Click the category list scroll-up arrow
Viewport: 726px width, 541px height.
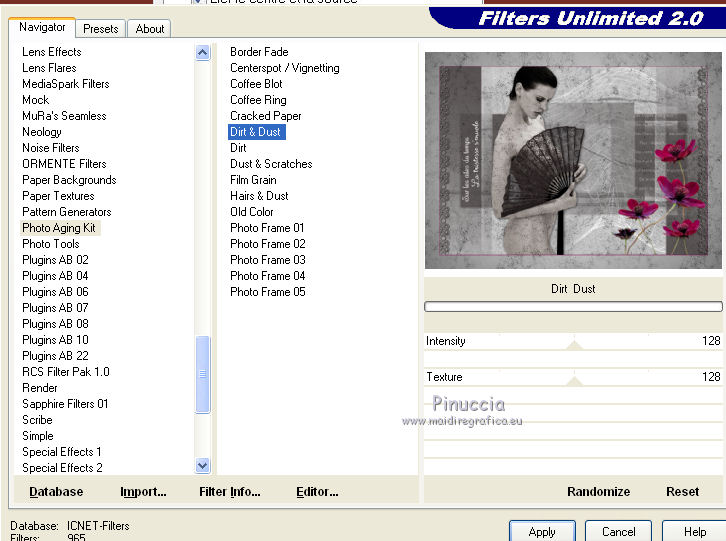click(202, 52)
